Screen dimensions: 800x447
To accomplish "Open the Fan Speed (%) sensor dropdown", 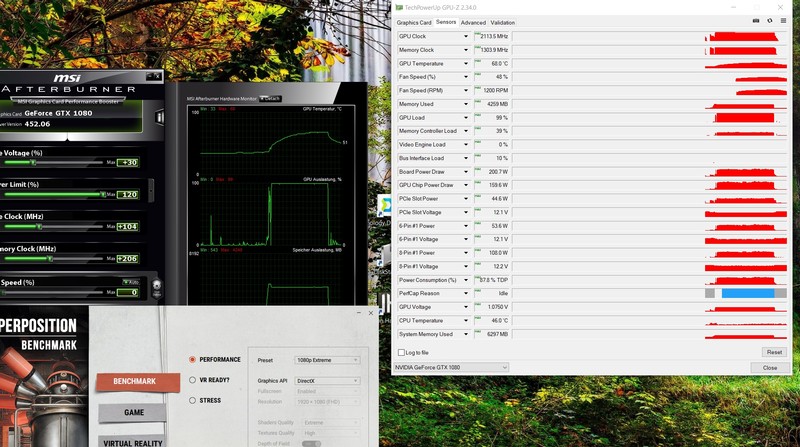I will pyautogui.click(x=465, y=77).
